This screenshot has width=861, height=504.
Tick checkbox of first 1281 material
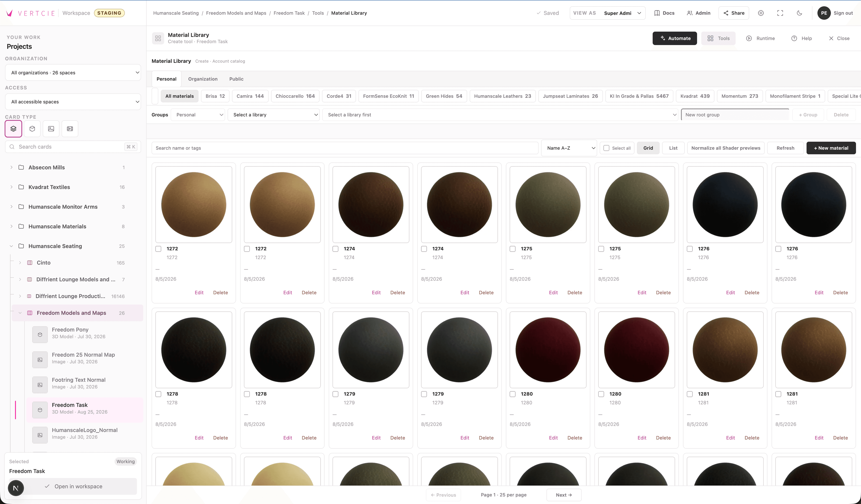tap(690, 394)
